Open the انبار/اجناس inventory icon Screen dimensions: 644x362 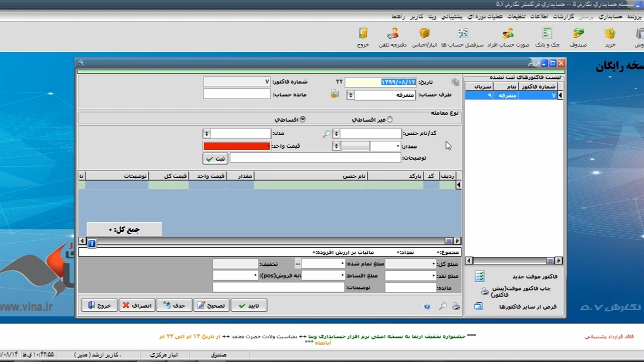tap(424, 36)
